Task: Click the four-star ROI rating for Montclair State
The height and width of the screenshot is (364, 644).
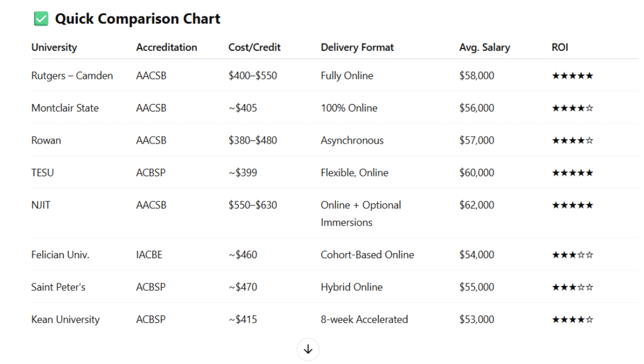Action: [572, 108]
